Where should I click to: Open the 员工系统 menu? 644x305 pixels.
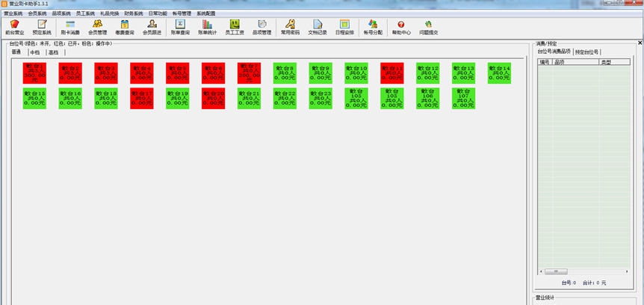tap(85, 13)
